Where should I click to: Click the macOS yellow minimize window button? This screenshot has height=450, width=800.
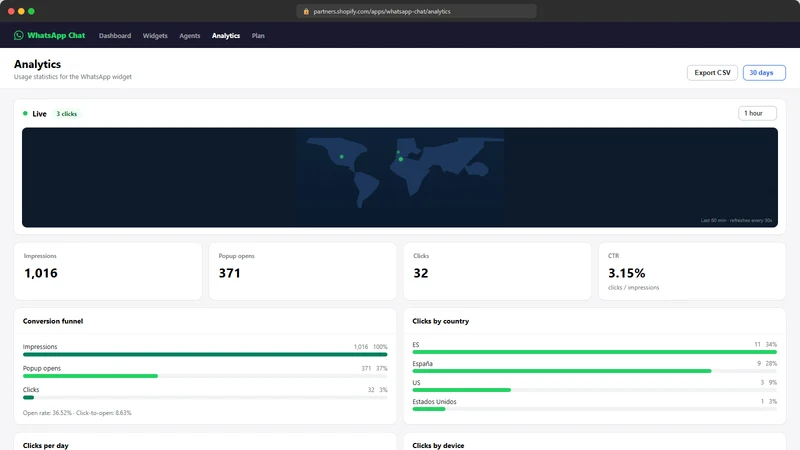pos(21,11)
